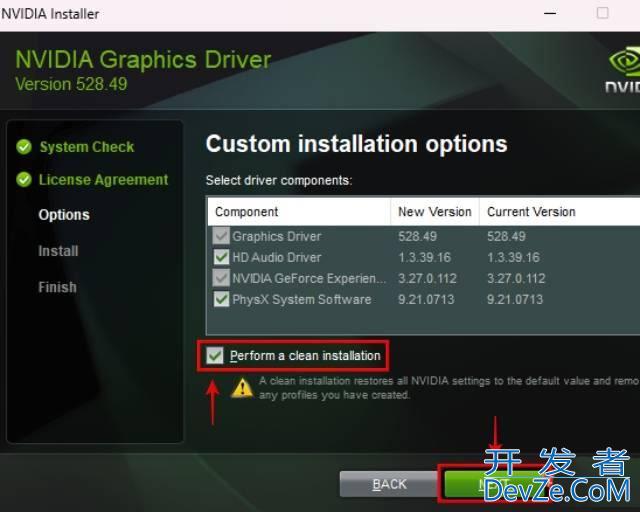640x512 pixels.
Task: Click the PhysX System Software row label
Action: (302, 299)
